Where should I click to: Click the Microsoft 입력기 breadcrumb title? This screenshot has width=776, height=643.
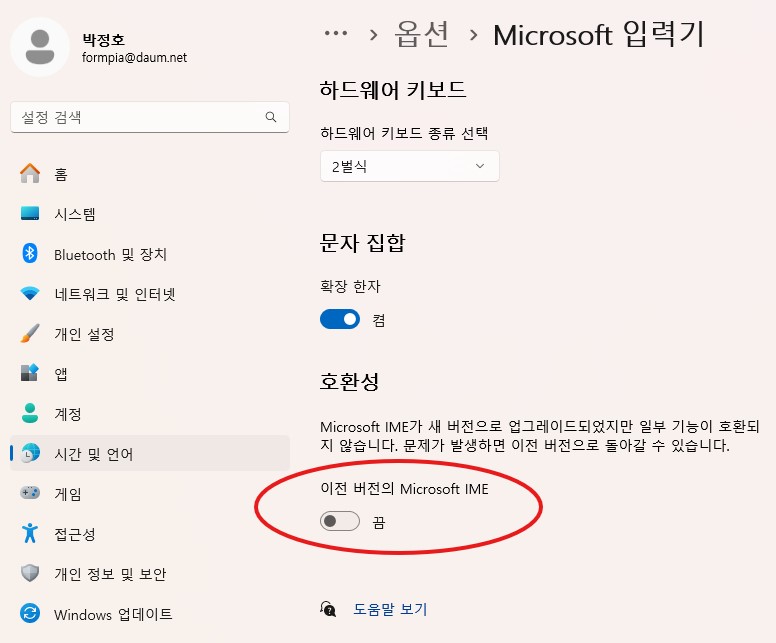599,34
